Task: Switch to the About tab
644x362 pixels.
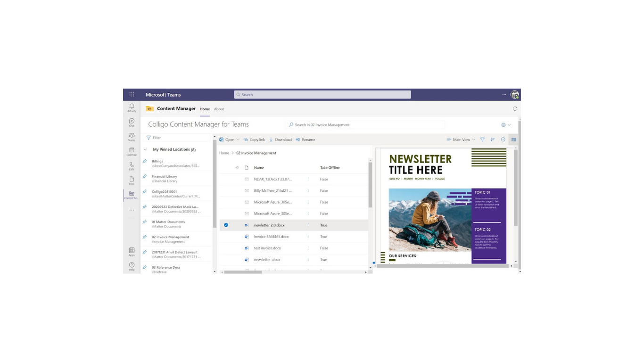Action: [219, 109]
